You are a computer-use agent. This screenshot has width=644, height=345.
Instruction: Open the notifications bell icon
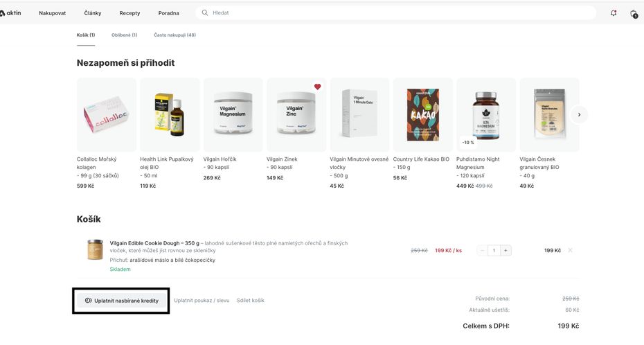click(614, 13)
